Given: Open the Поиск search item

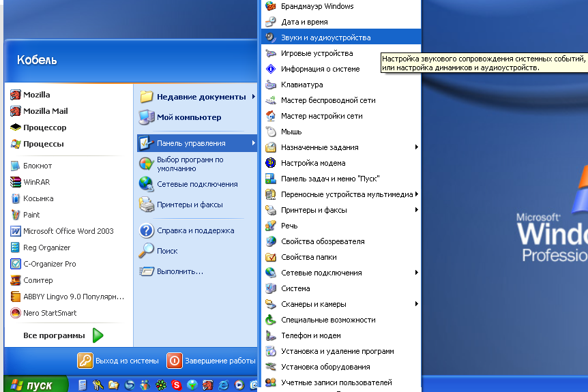Looking at the screenshot, I should click(158, 251).
